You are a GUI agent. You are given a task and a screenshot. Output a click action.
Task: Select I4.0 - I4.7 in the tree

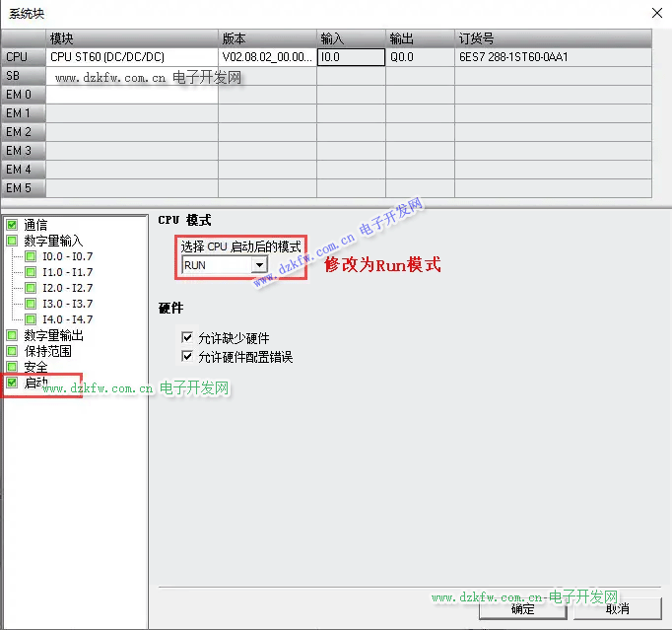pyautogui.click(x=67, y=319)
